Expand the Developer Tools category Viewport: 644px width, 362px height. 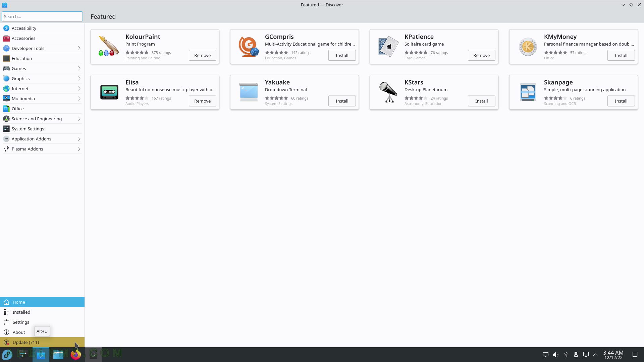tap(79, 48)
